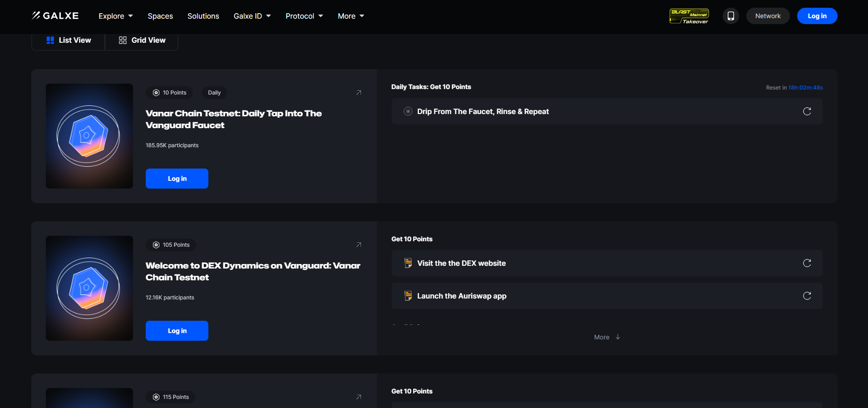The width and height of the screenshot is (868, 408).
Task: Expand the More navigation menu
Action: point(351,16)
